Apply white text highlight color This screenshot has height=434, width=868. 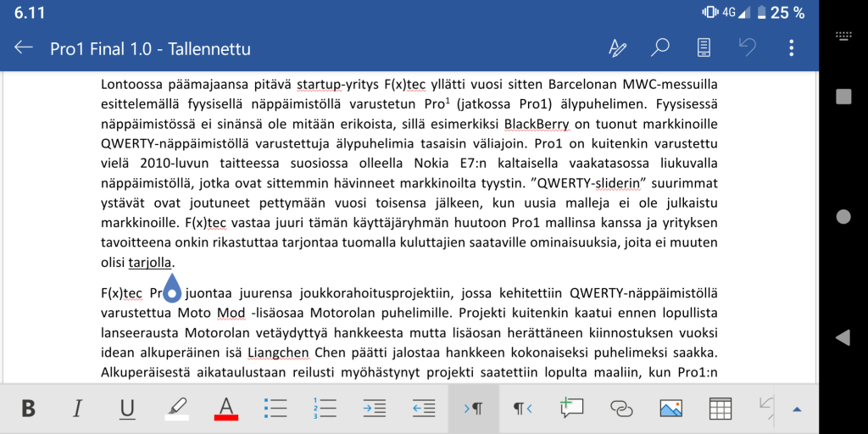(x=176, y=410)
